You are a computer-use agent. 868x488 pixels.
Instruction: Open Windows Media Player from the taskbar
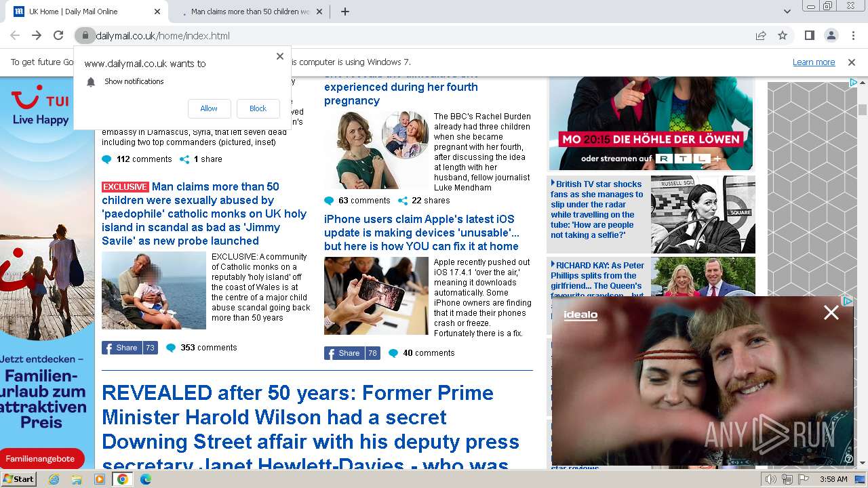click(100, 479)
